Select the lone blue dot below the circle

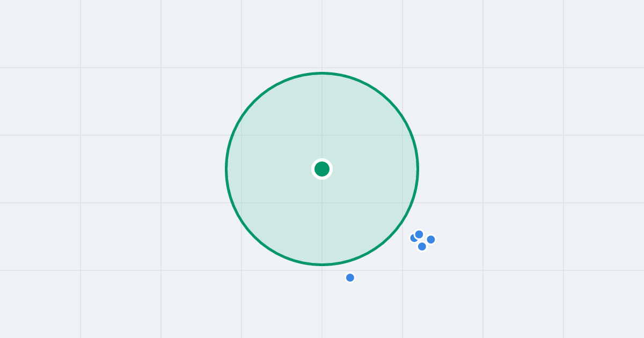(x=350, y=277)
